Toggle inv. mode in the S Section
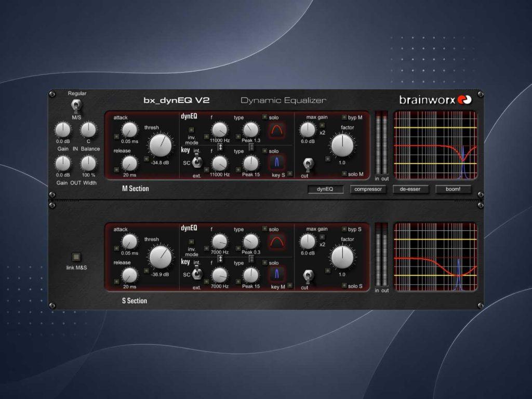Viewport: 532px width, 399px height. pyautogui.click(x=191, y=242)
